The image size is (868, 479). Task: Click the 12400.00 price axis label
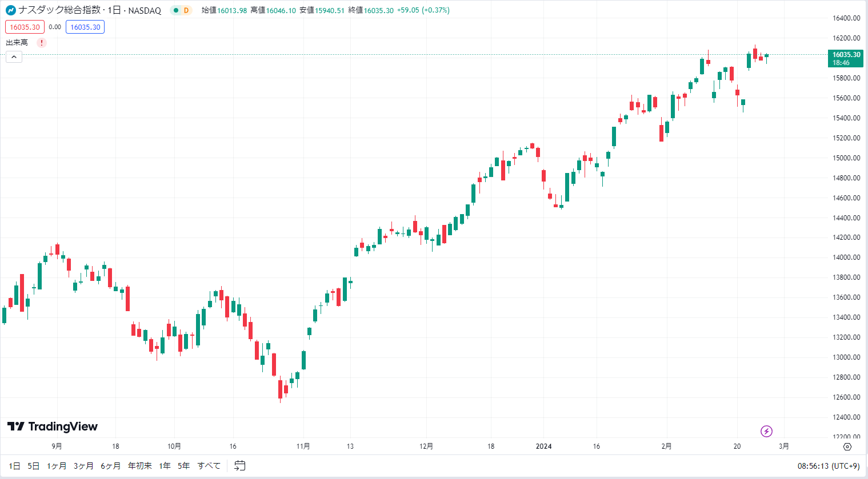tap(846, 417)
